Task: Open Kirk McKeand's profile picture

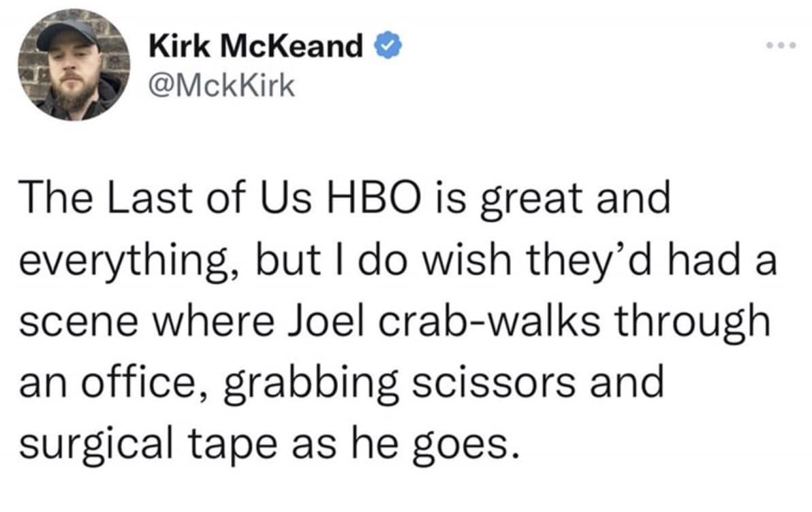Action: click(x=74, y=65)
